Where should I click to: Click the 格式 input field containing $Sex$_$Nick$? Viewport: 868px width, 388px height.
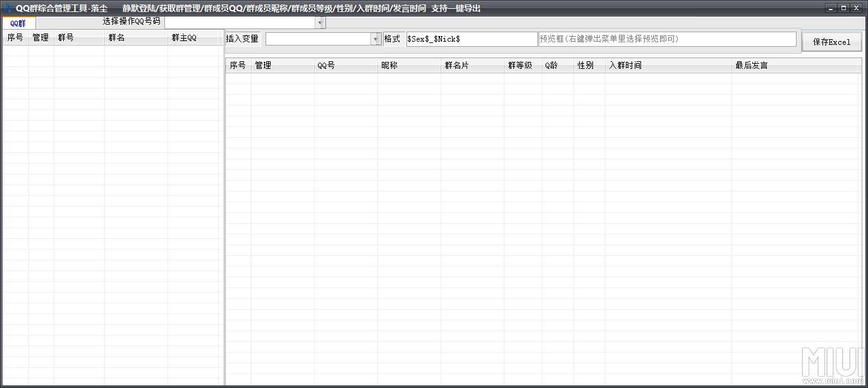pyautogui.click(x=471, y=39)
